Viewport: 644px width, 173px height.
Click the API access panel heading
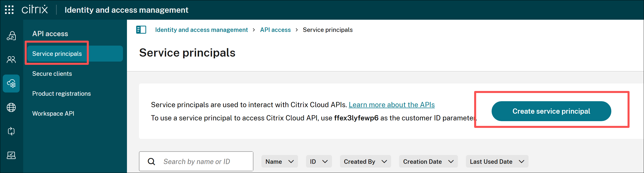(50, 34)
